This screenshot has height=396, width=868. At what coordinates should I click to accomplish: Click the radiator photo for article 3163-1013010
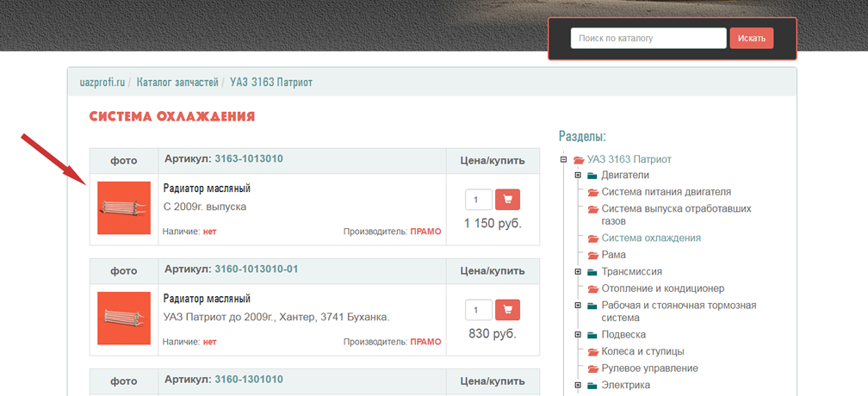click(x=124, y=208)
